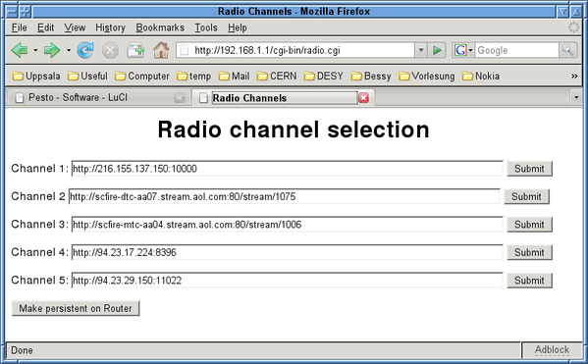This screenshot has width=588, height=364.
Task: Click the search magnifier icon
Action: (567, 50)
